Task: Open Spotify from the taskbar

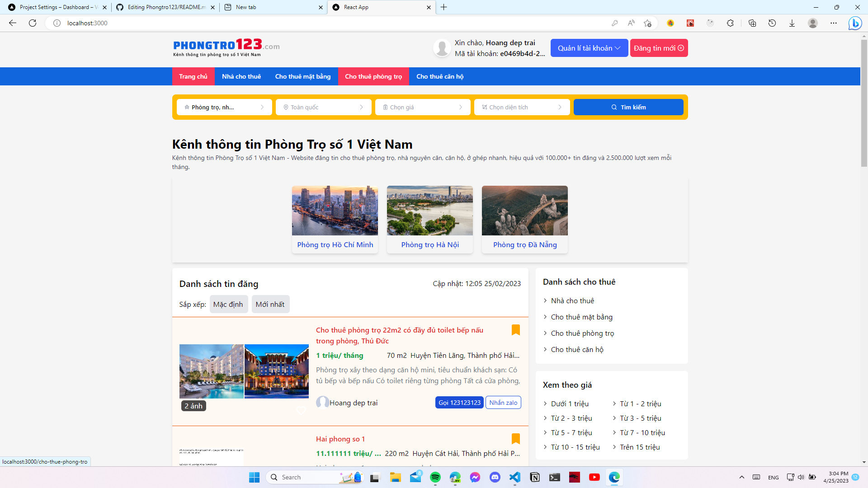Action: coord(435,477)
